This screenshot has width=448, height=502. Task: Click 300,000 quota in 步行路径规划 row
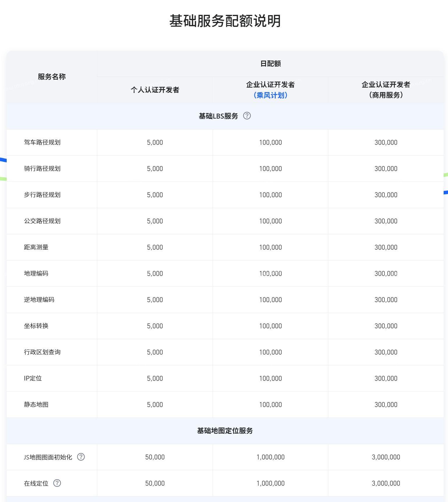(x=386, y=195)
